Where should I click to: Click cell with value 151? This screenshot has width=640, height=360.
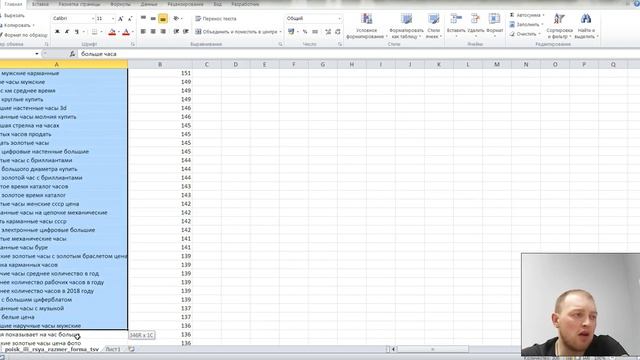point(160,73)
